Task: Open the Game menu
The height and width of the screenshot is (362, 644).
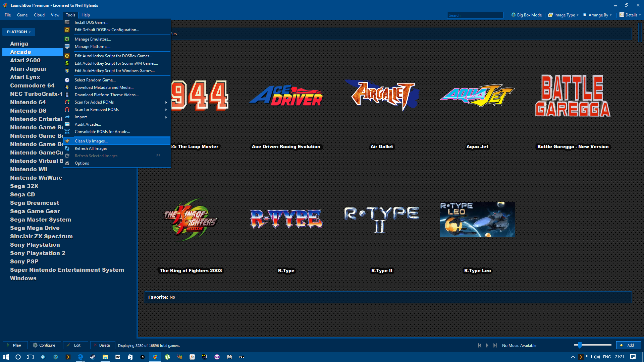Action: point(22,15)
